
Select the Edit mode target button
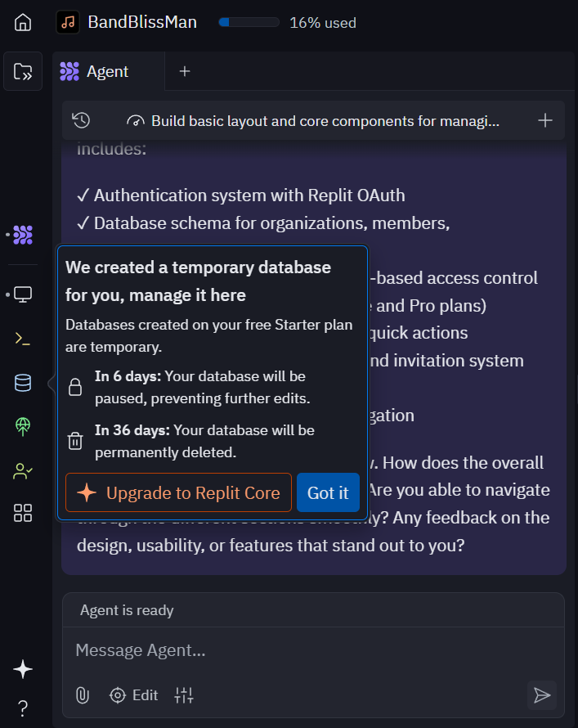133,695
